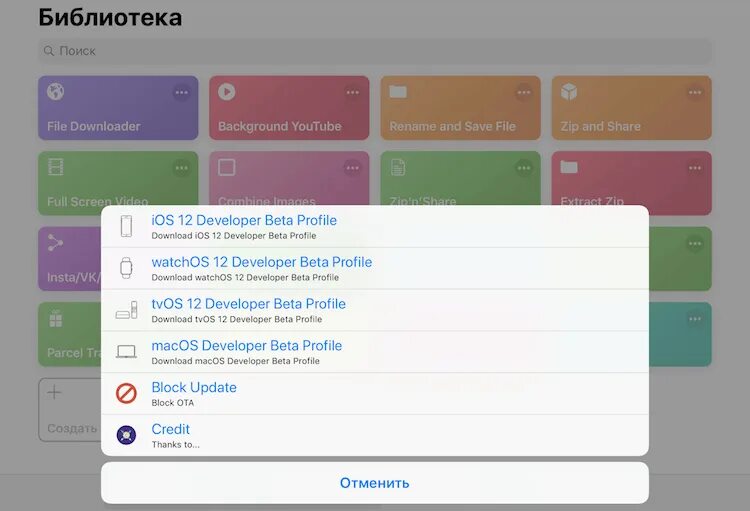
Task: Click the Библиотека page title
Action: 110,18
